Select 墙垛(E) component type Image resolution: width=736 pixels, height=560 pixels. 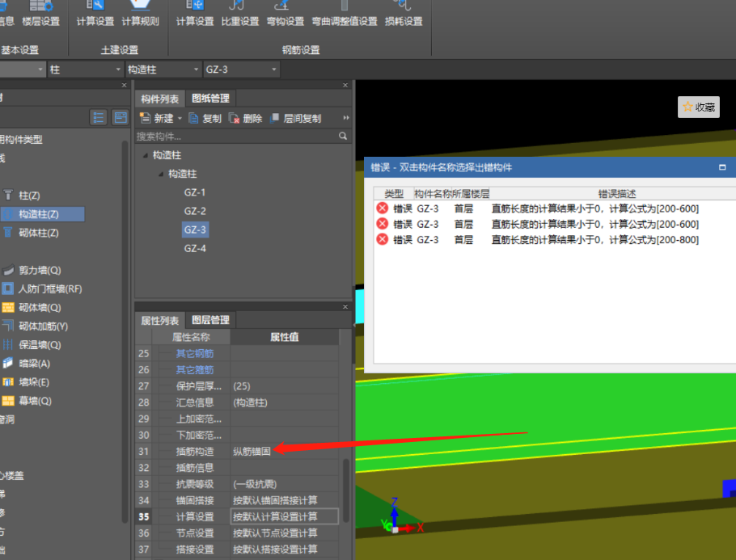click(x=33, y=382)
